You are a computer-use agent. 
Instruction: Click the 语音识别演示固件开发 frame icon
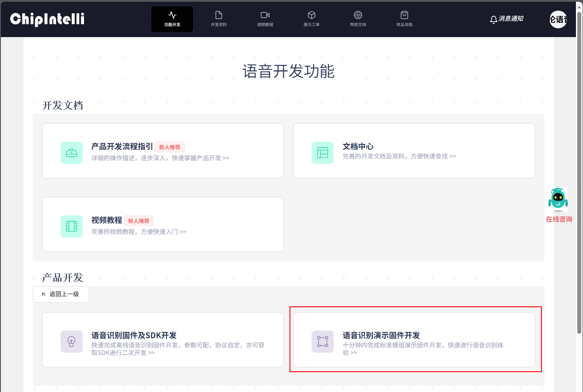point(323,342)
